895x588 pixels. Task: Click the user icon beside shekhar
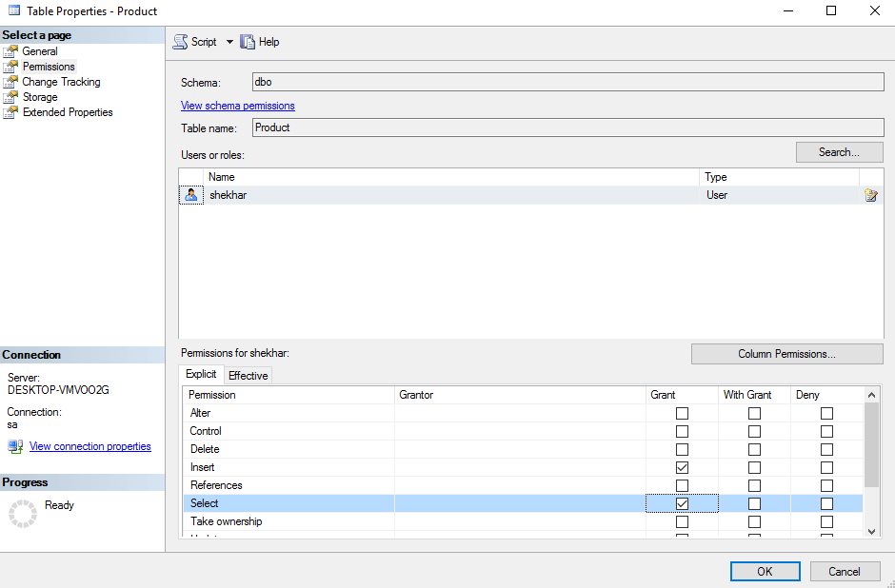tap(190, 194)
